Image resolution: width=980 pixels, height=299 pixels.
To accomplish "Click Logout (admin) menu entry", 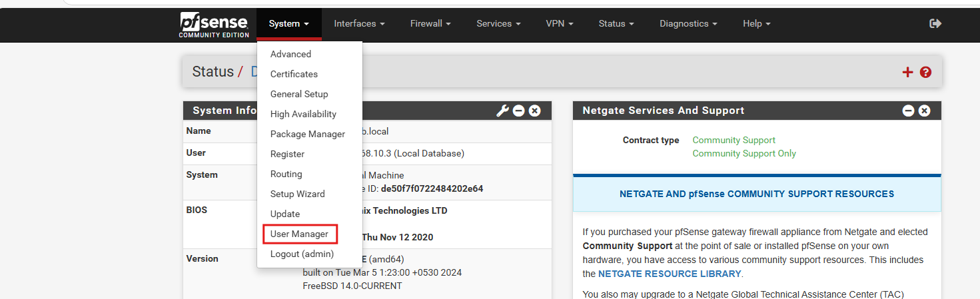I will [302, 254].
